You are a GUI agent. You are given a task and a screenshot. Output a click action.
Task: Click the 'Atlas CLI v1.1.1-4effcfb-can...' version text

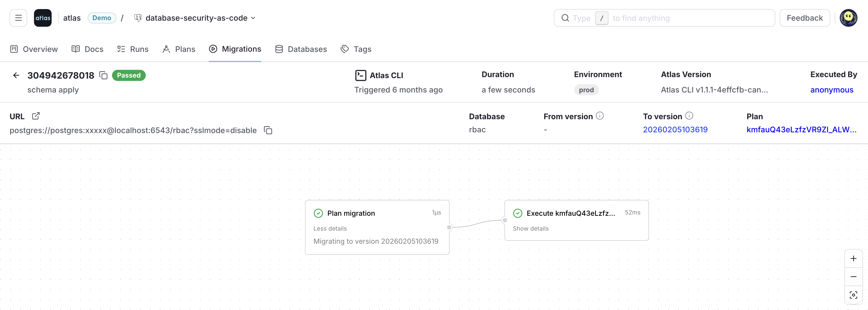point(714,90)
